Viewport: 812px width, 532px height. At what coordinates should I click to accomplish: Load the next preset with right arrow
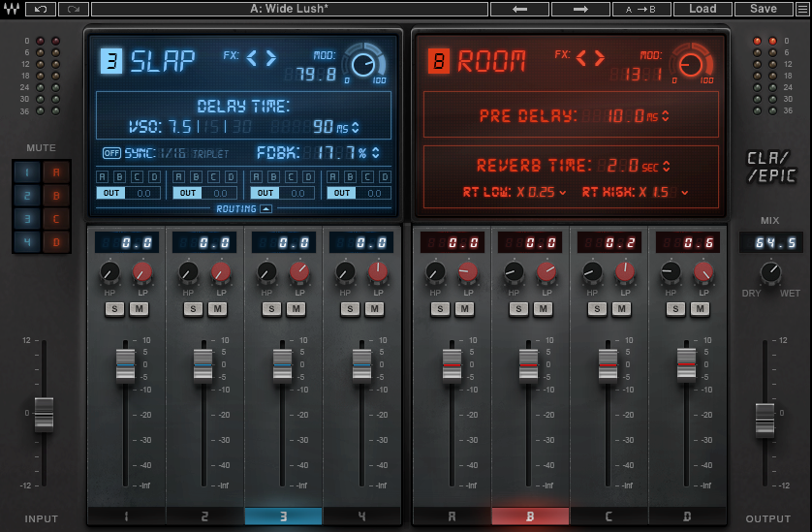pyautogui.click(x=580, y=10)
